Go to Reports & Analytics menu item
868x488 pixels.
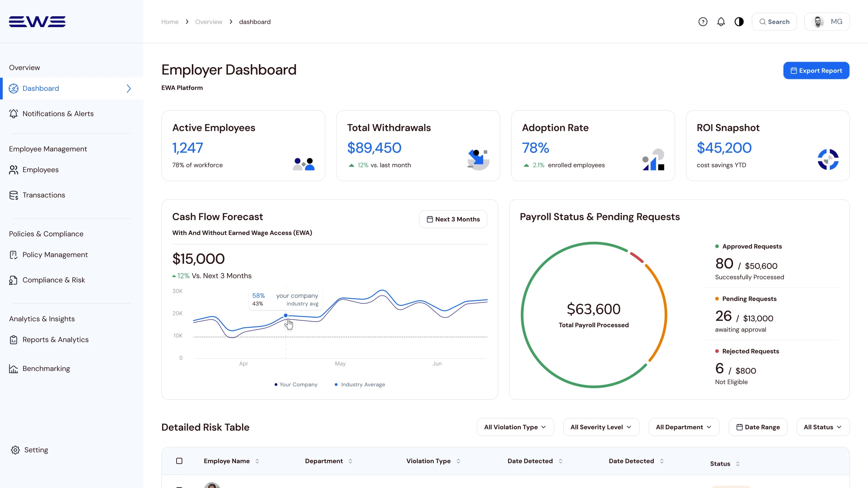click(x=55, y=340)
